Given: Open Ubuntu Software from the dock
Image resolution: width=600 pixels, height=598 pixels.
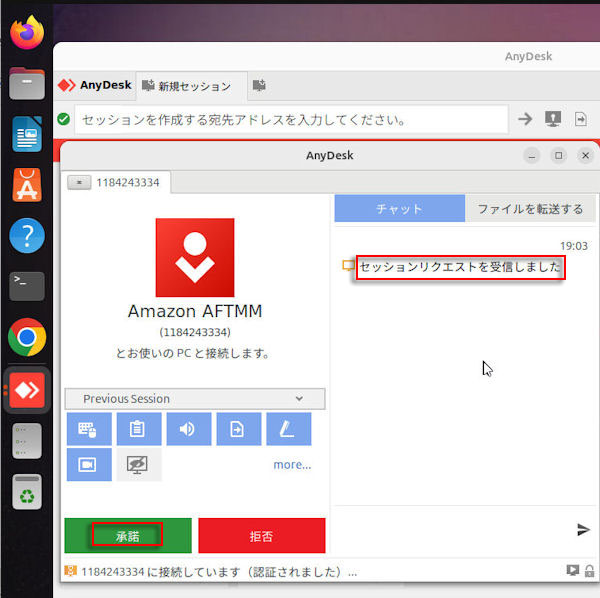Looking at the screenshot, I should point(27,185).
